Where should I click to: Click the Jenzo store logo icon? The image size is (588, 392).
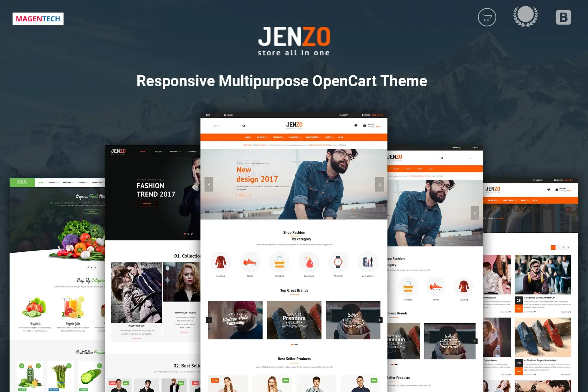[294, 39]
